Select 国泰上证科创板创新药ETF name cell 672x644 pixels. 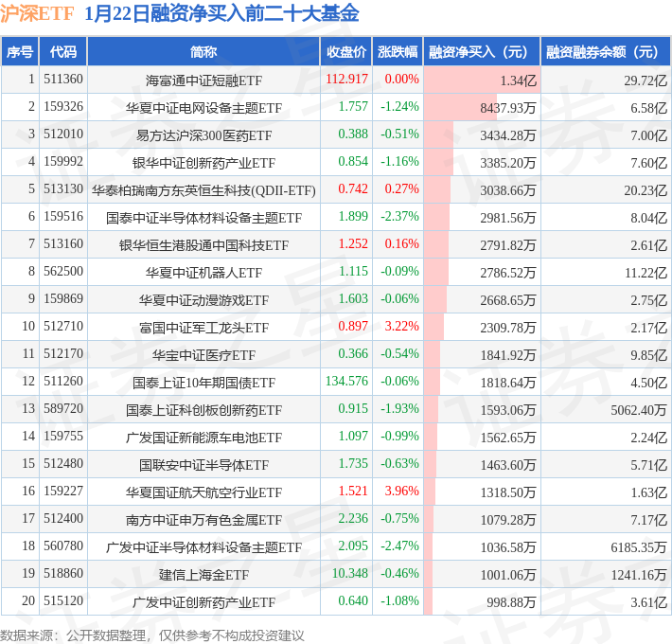click(203, 410)
